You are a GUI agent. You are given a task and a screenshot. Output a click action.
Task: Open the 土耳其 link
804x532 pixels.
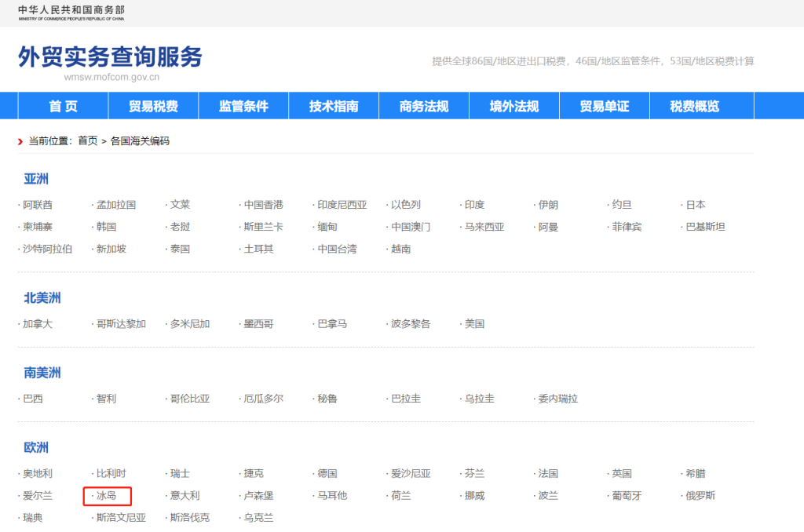(x=258, y=249)
